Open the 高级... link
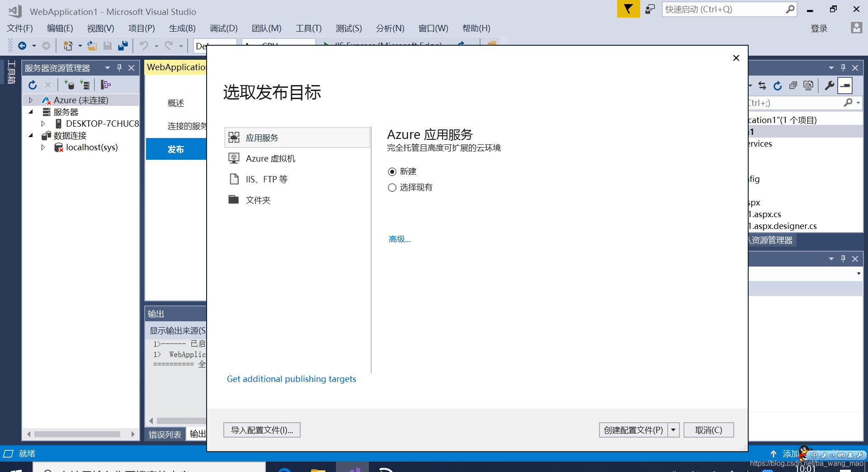The width and height of the screenshot is (868, 472). click(400, 239)
